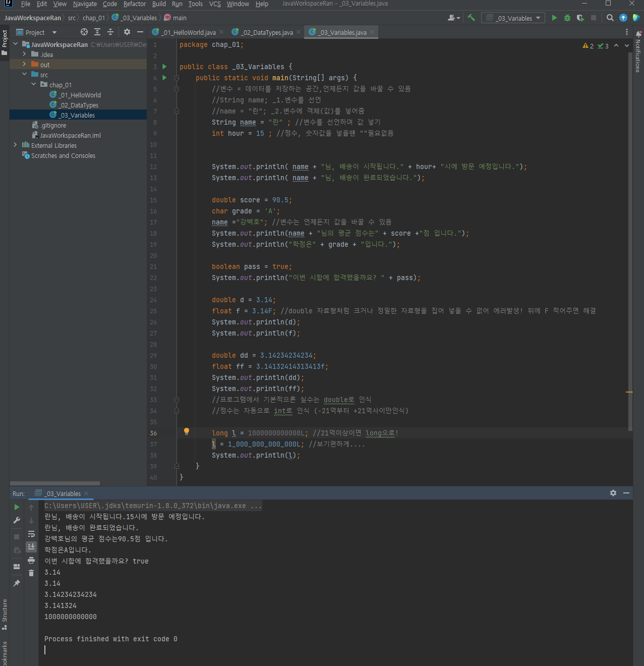Screen dimensions: 644x666
Task: Collapse the src folder
Action: coord(24,74)
